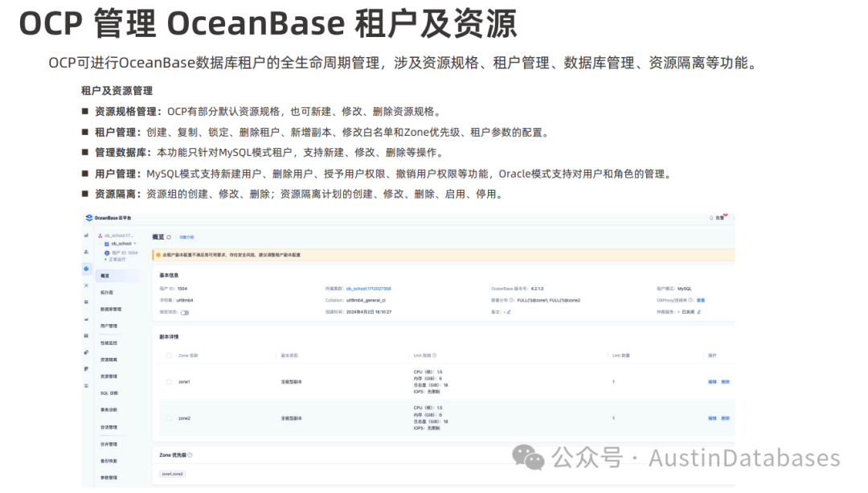This screenshot has height=493, width=868.
Task: Click 编辑 in the zone1 row
Action: [712, 382]
